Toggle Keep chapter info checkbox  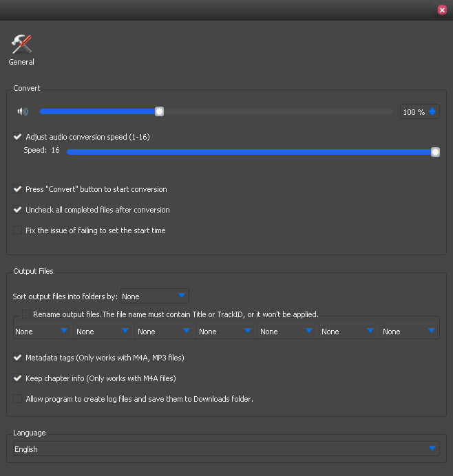(18, 378)
